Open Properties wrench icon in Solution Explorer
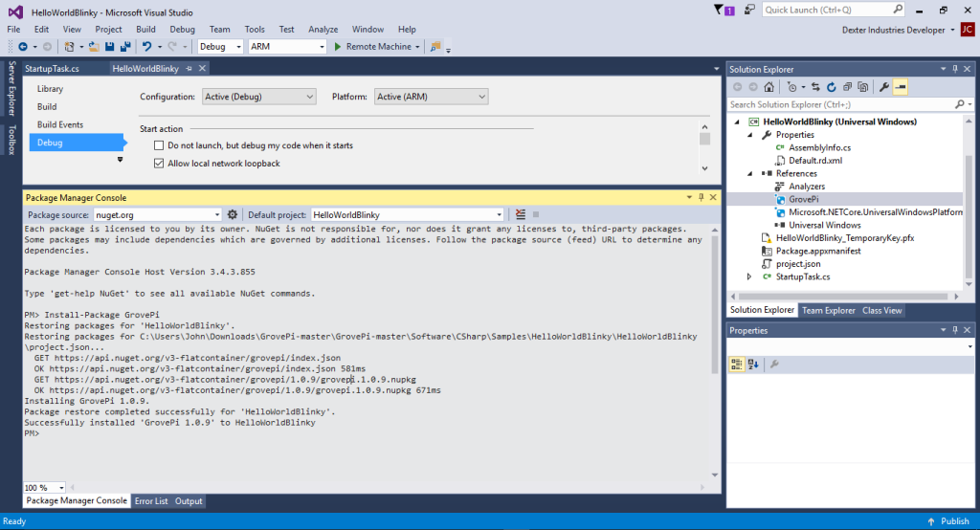The height and width of the screenshot is (530, 980). coord(884,87)
